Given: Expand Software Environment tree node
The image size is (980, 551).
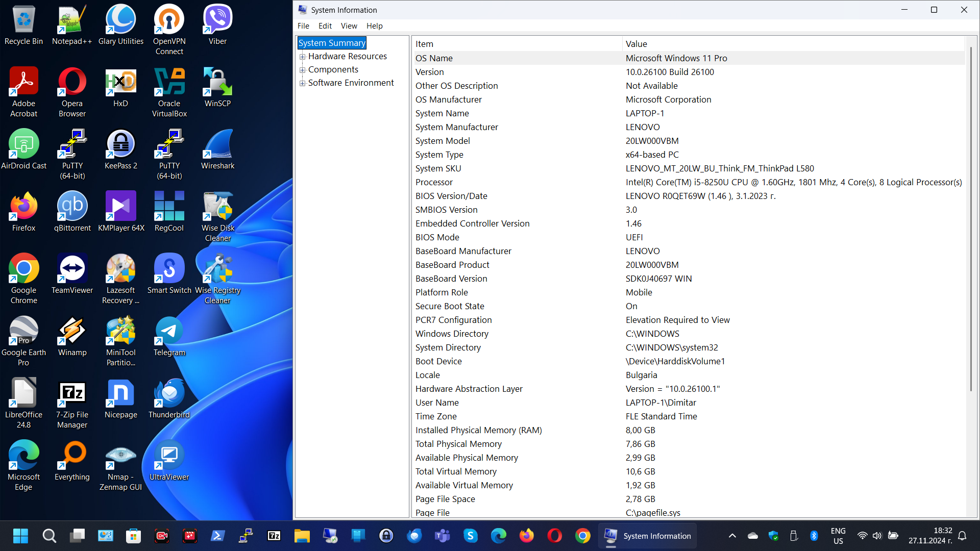Looking at the screenshot, I should 302,83.
